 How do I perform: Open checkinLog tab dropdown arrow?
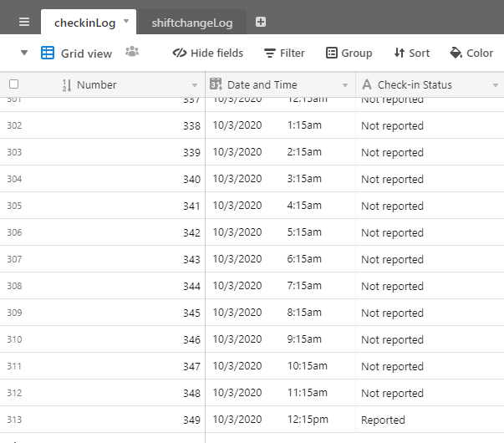[x=126, y=21]
